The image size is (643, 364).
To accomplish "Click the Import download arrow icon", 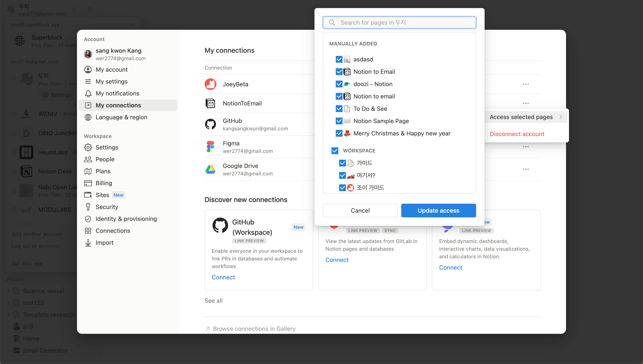I will (88, 243).
